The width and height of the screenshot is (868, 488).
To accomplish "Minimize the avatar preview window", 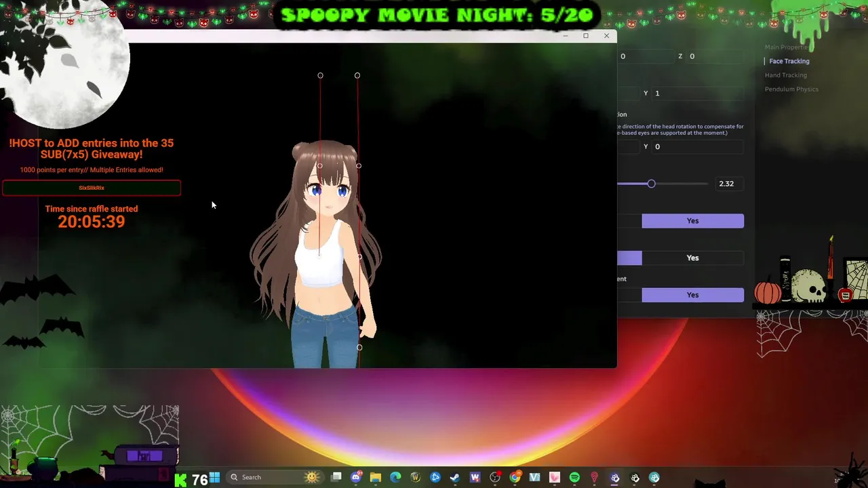I will [x=566, y=36].
